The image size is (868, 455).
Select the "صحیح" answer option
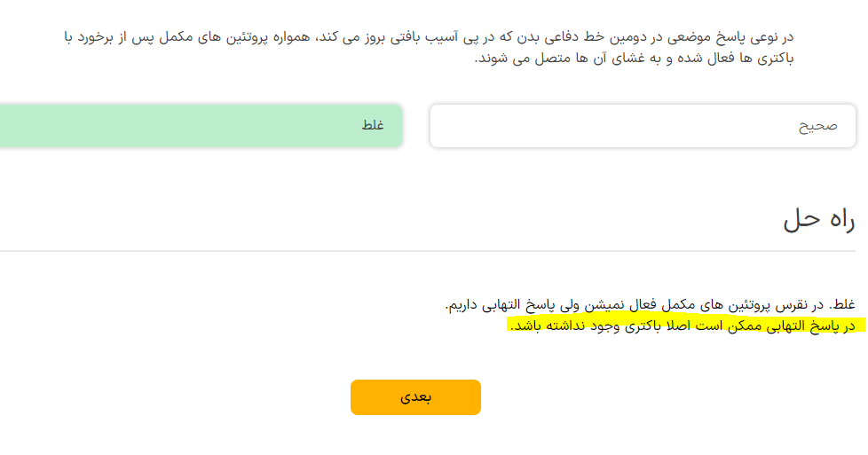click(643, 126)
